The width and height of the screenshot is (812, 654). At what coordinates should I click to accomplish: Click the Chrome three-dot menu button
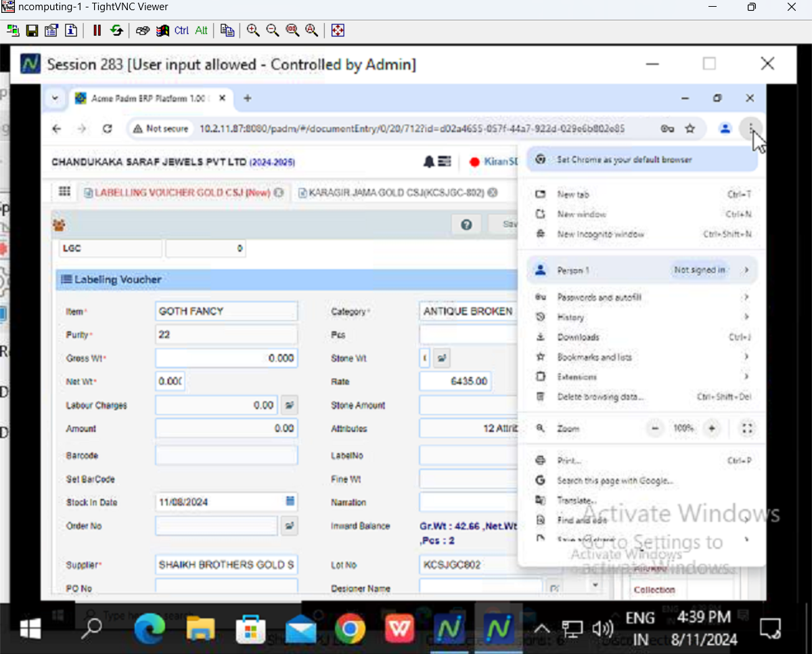pos(751,129)
